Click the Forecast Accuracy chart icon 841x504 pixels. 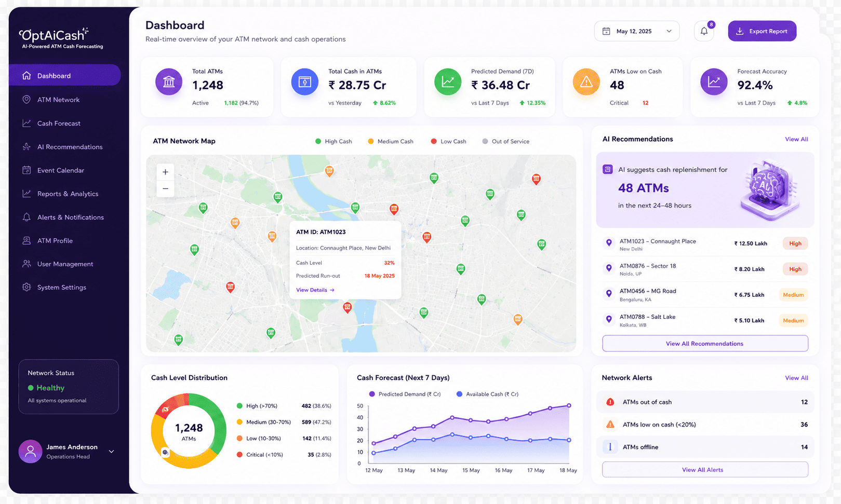coord(714,82)
